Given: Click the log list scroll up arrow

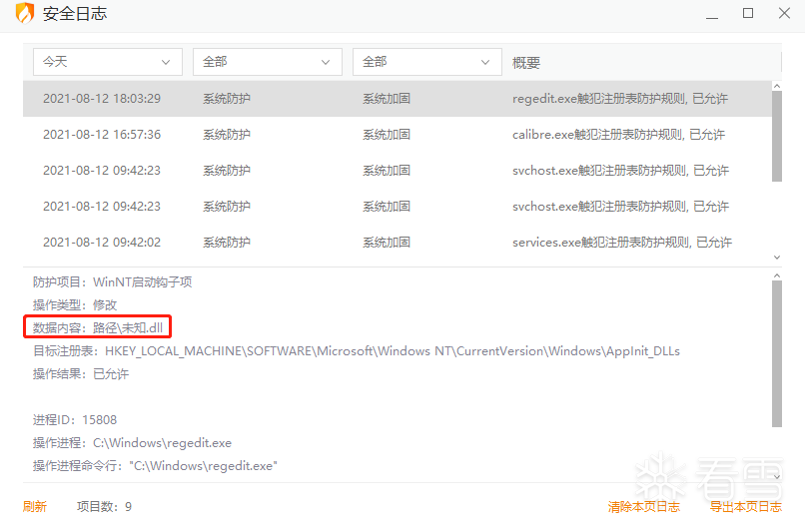Looking at the screenshot, I should [777, 86].
